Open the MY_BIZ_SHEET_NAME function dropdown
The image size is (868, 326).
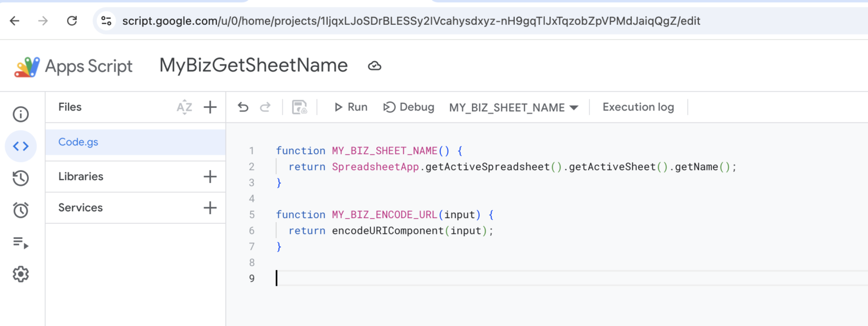[x=513, y=107]
